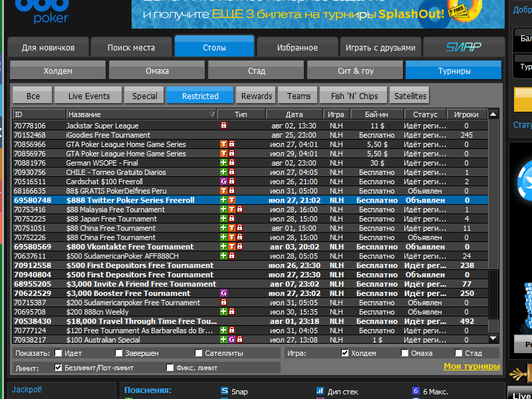The height and width of the screenshot is (399, 532).
Task: Click the orange T icon in $88 China Free Tournament авг 01 row
Action: (x=231, y=227)
